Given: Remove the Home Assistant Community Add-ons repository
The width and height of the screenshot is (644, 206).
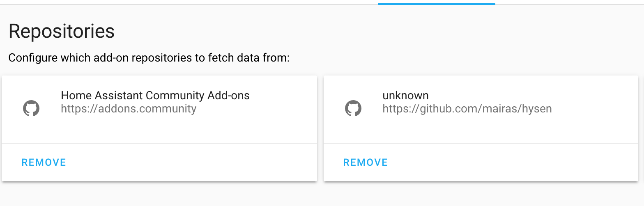Looking at the screenshot, I should coord(44,163).
